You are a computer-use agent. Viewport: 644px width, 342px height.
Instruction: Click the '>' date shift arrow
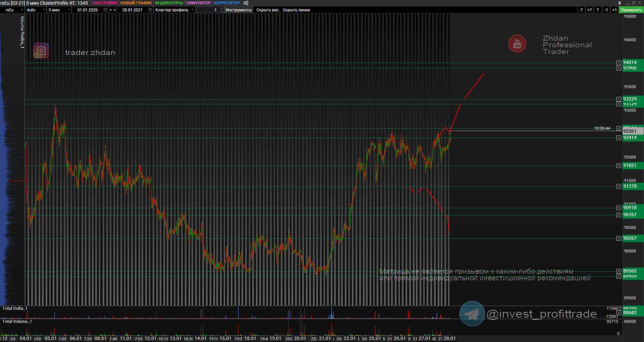point(111,10)
